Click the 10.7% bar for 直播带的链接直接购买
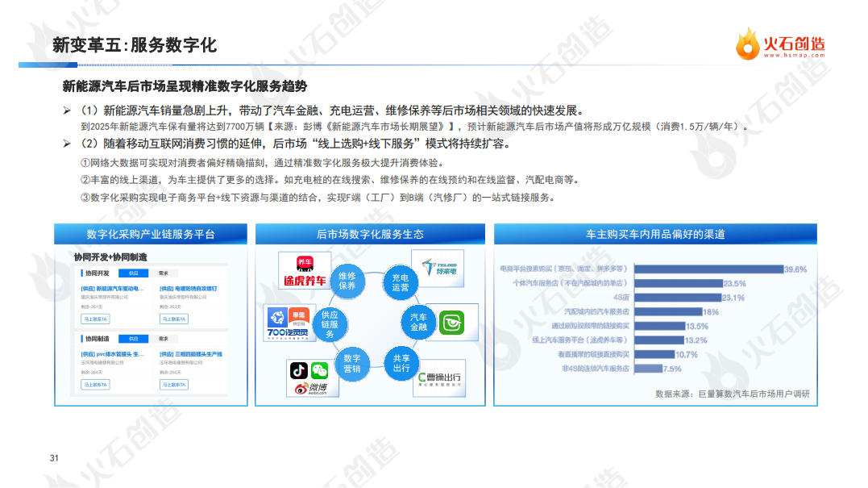 [x=654, y=355]
